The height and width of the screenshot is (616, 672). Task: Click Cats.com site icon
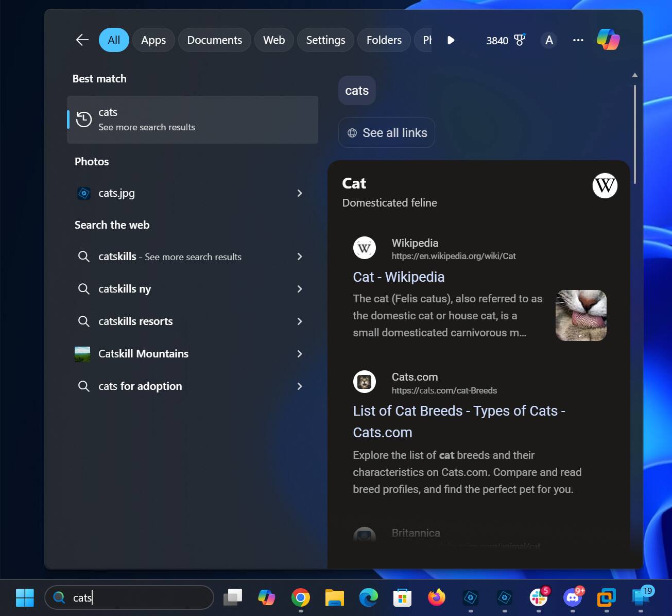(x=365, y=382)
